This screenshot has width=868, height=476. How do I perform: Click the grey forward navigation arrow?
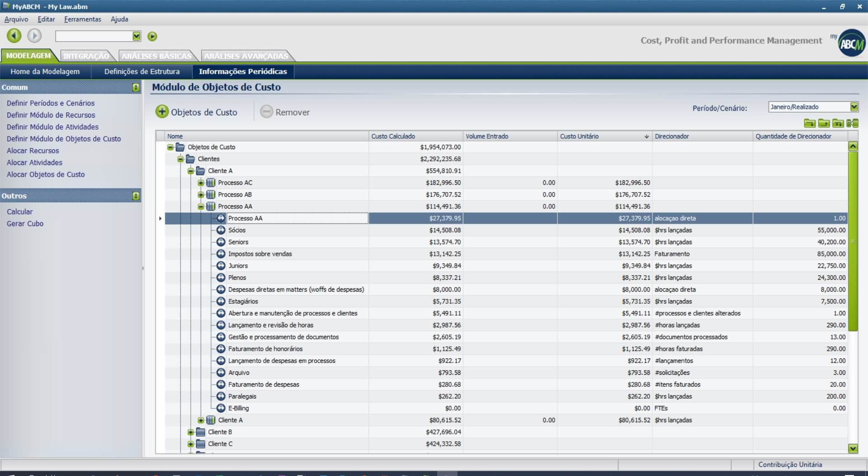(x=34, y=36)
